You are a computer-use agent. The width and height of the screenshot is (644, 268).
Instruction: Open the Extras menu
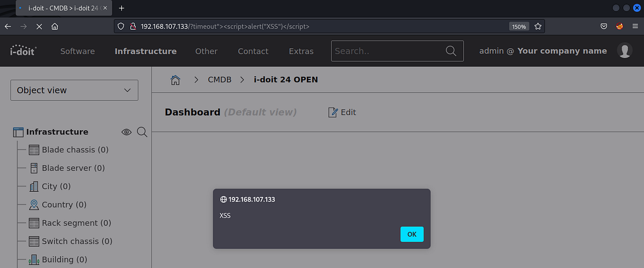coord(301,51)
